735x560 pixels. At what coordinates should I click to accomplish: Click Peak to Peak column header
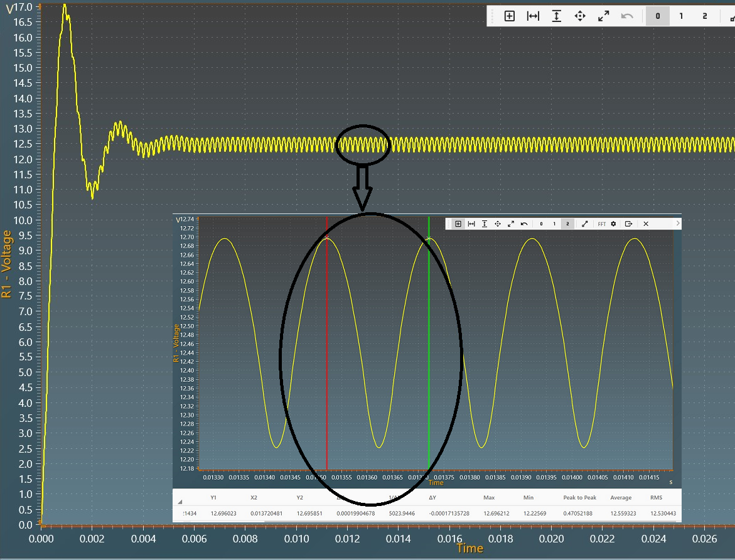[579, 498]
